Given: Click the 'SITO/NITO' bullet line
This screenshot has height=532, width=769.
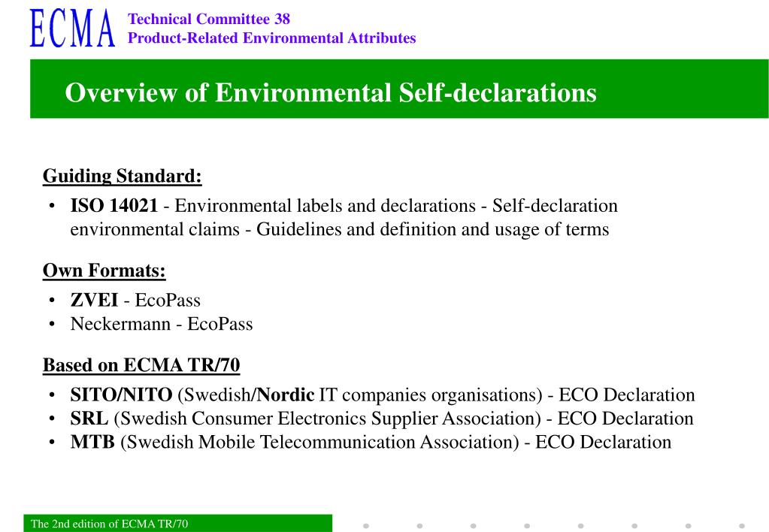Looking at the screenshot, I should point(383,394).
